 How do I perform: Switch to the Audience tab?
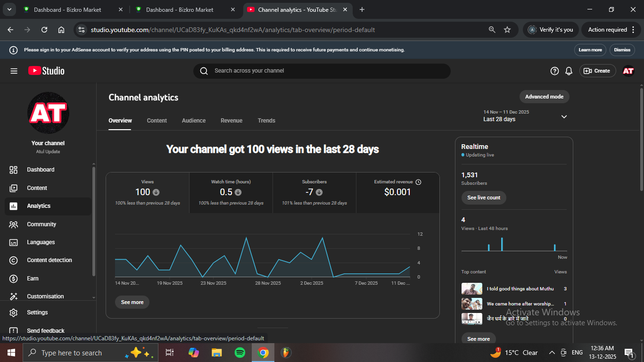click(x=193, y=121)
